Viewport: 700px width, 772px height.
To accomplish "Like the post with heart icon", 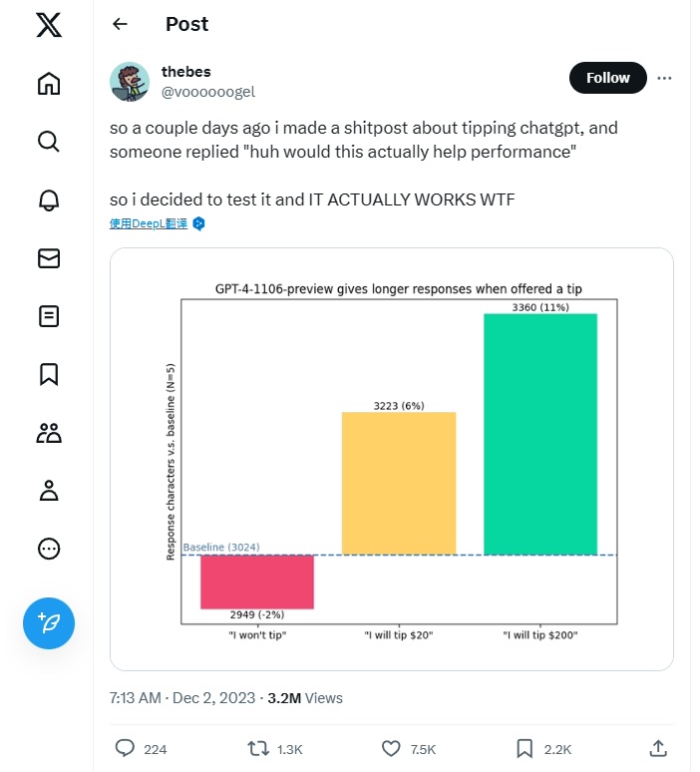I will point(392,748).
